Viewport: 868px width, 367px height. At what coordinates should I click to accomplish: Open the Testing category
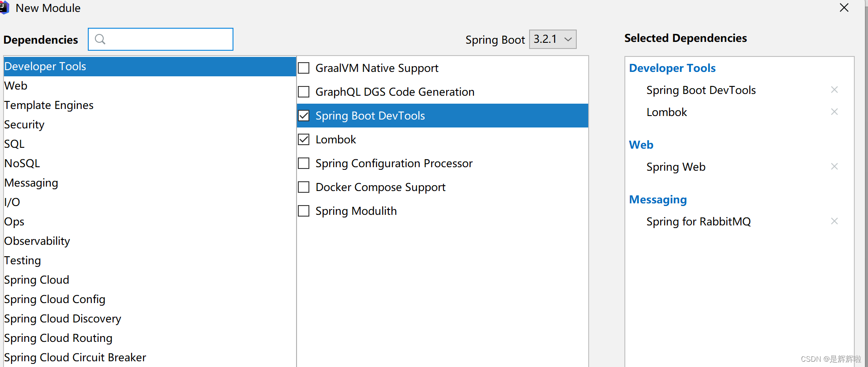pyautogui.click(x=150, y=260)
